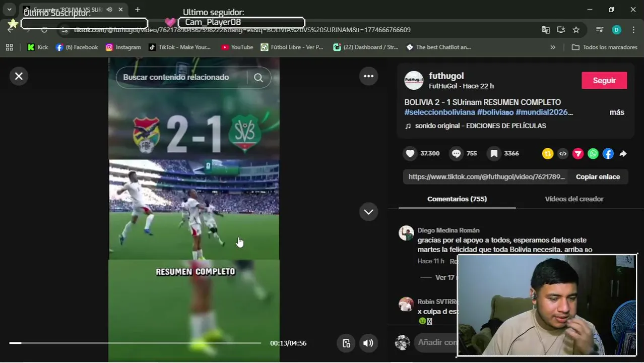Open YouTube bookmark
The height and width of the screenshot is (363, 644).
coord(237,47)
